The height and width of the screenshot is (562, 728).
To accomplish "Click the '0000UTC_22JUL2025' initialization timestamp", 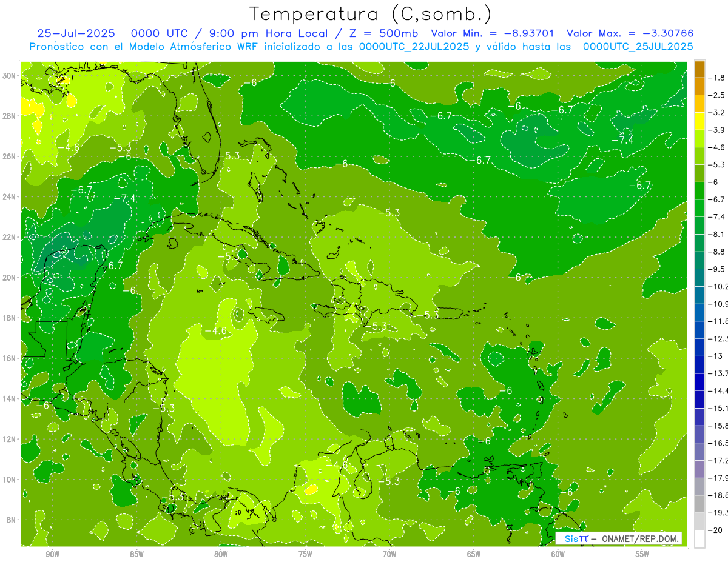I will 414,47.
